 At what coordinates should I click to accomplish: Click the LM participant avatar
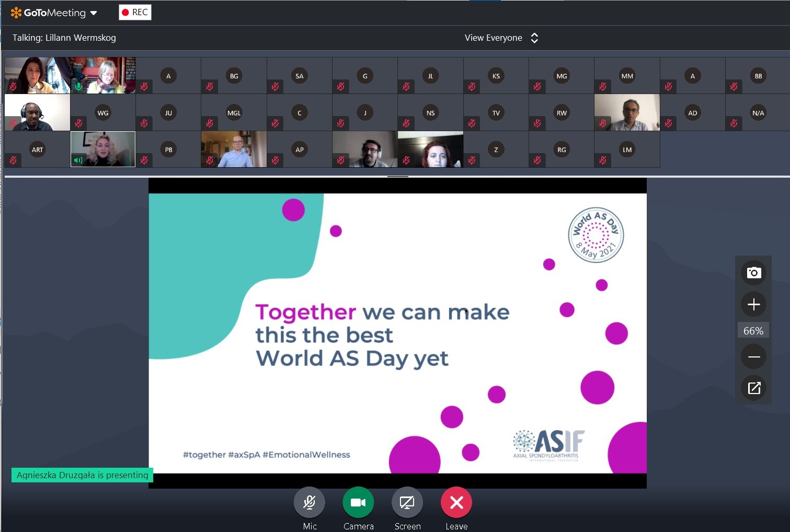pos(627,149)
